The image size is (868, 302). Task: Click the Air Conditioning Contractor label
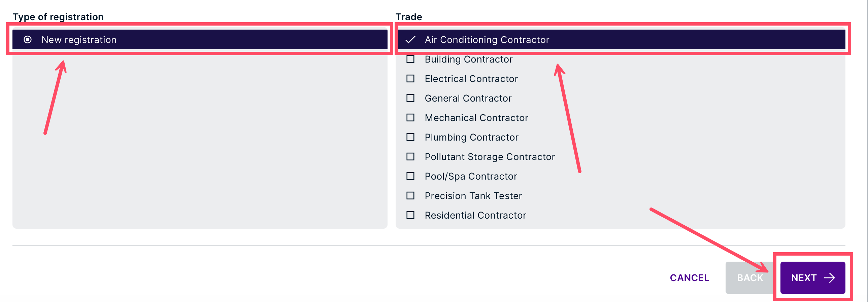(487, 40)
